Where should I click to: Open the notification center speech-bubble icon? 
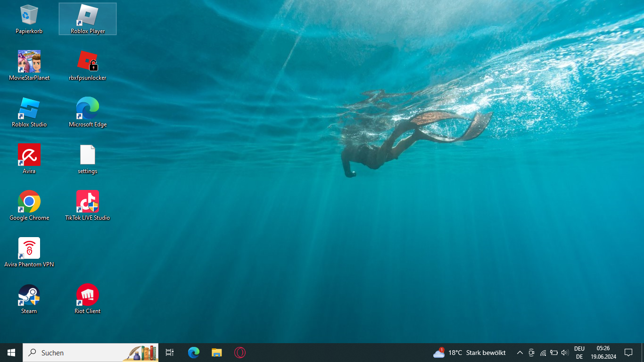pyautogui.click(x=628, y=353)
